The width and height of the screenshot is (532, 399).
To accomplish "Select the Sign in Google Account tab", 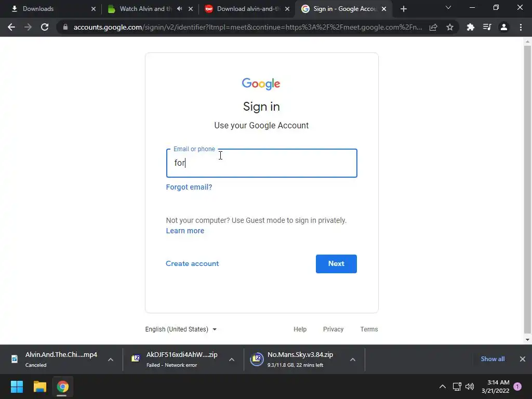I will coord(345,9).
